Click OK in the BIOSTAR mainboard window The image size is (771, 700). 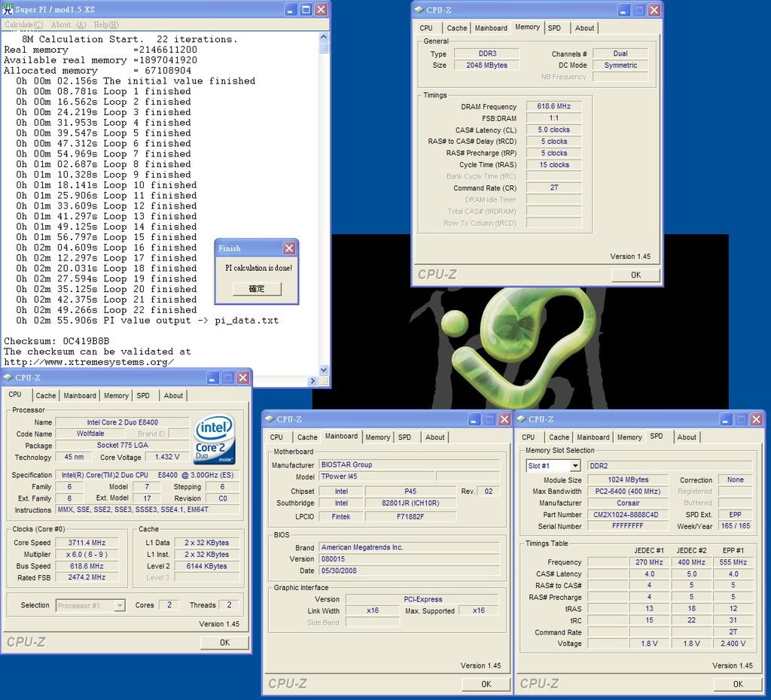click(x=486, y=683)
